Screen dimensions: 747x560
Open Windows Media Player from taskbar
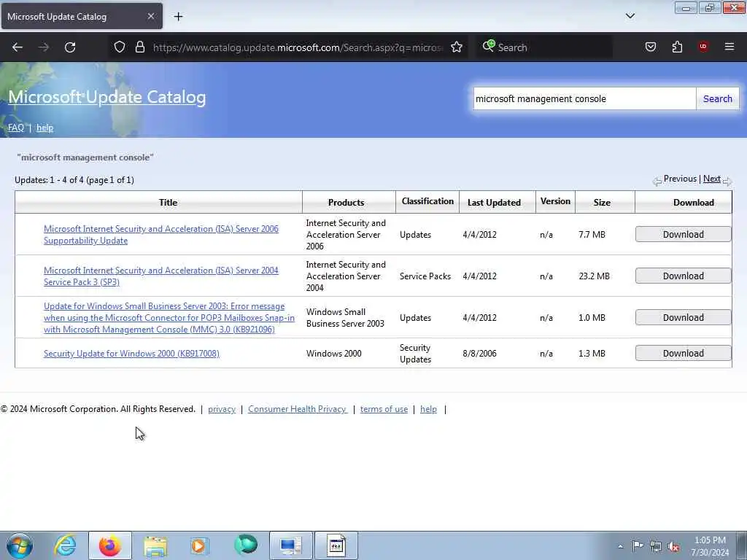point(199,545)
